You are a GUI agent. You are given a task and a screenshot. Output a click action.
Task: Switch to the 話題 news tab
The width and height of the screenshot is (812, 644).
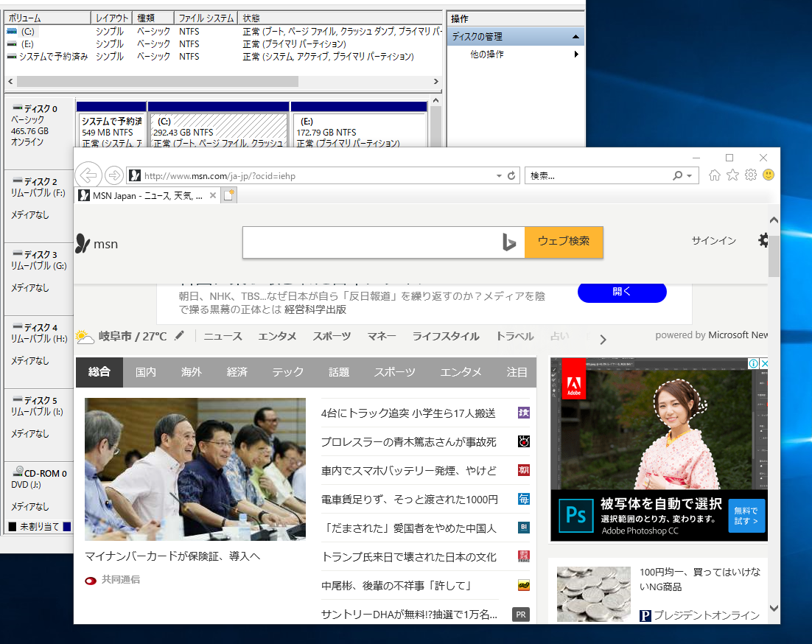coord(339,371)
